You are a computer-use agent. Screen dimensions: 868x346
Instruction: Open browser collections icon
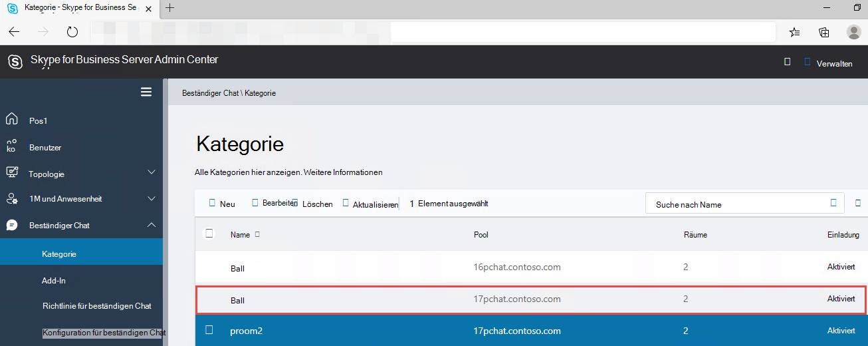[x=824, y=32]
